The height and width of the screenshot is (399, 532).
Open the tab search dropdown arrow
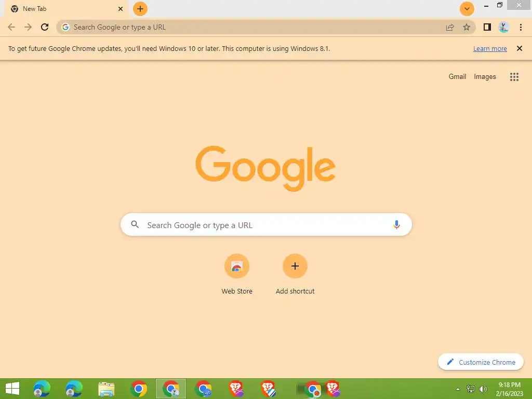[467, 9]
